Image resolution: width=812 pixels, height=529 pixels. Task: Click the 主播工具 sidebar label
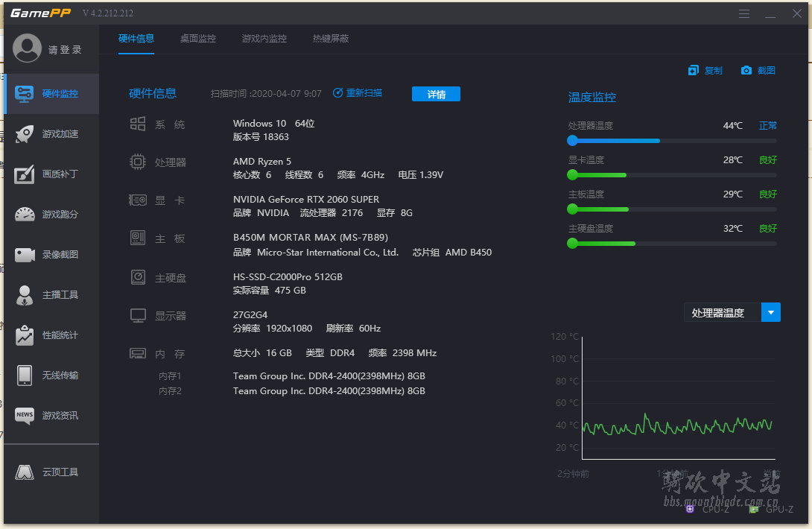(x=60, y=295)
